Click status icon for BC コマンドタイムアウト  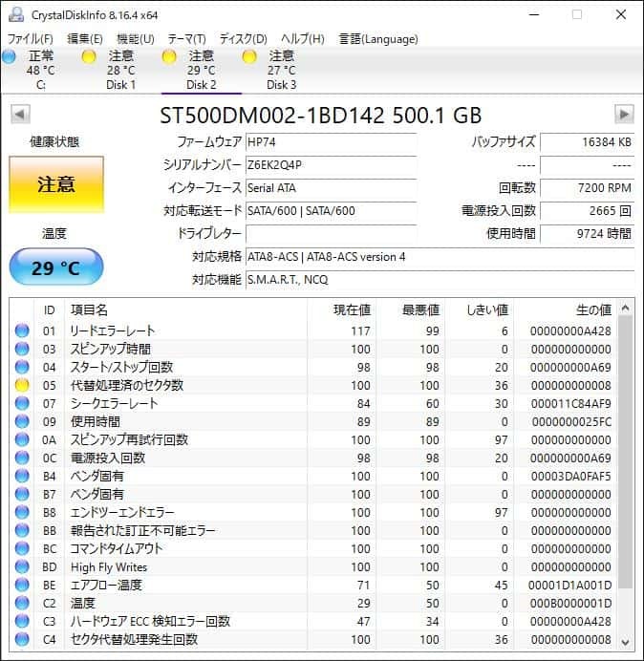click(22, 548)
